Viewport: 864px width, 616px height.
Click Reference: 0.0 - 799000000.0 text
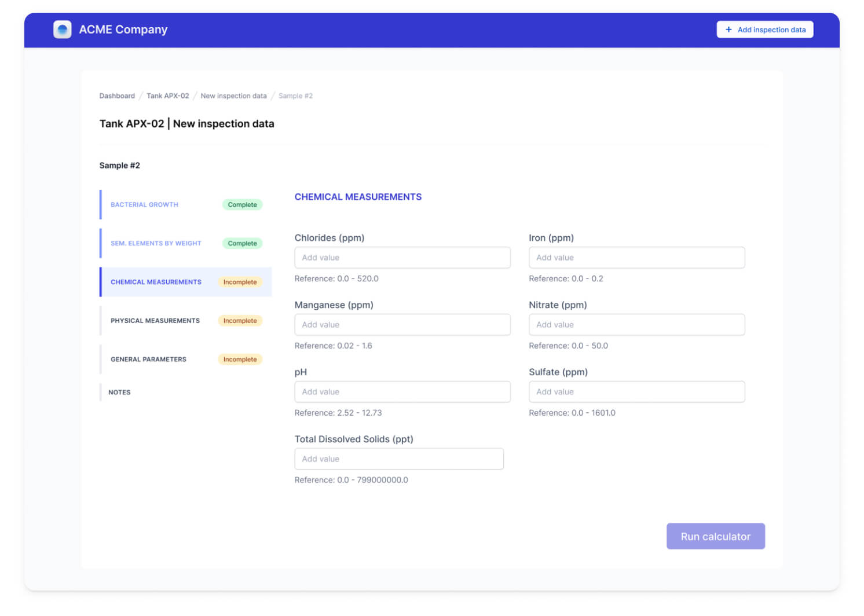point(351,481)
